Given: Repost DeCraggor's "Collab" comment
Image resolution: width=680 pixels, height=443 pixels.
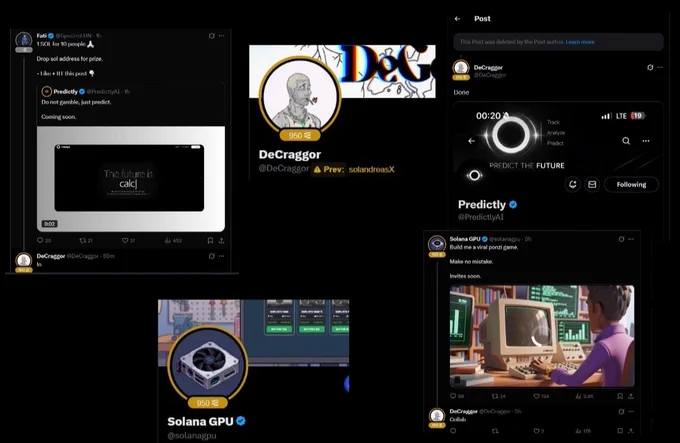Looking at the screenshot, I should [x=495, y=430].
